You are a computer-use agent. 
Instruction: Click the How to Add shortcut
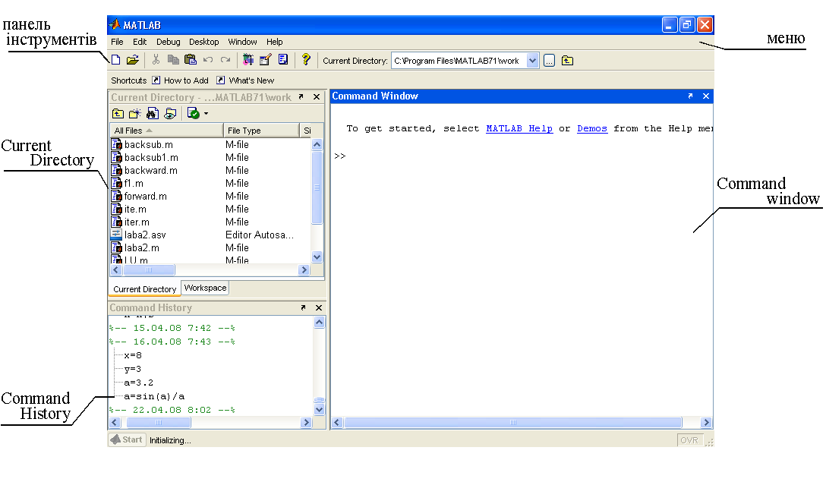(180, 80)
